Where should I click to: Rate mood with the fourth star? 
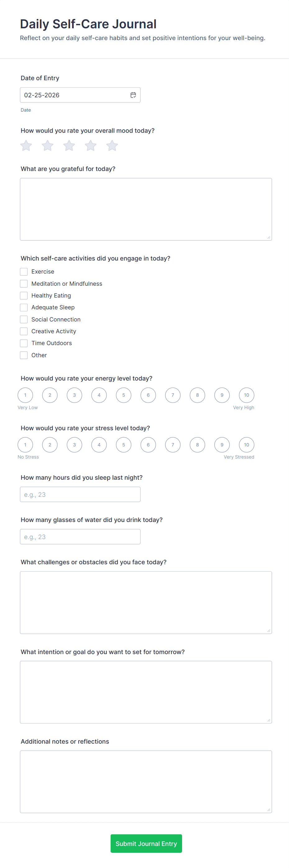point(91,145)
